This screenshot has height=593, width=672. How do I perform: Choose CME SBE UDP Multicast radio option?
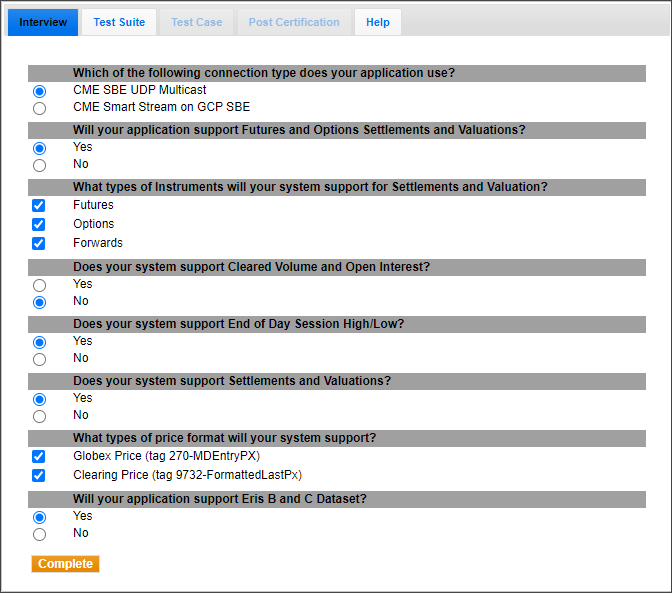pyautogui.click(x=39, y=91)
